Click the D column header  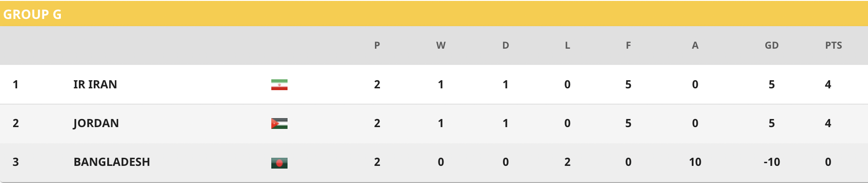point(506,45)
